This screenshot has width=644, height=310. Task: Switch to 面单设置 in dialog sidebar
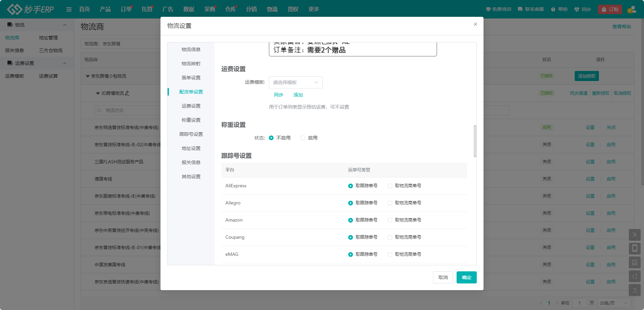(x=191, y=78)
